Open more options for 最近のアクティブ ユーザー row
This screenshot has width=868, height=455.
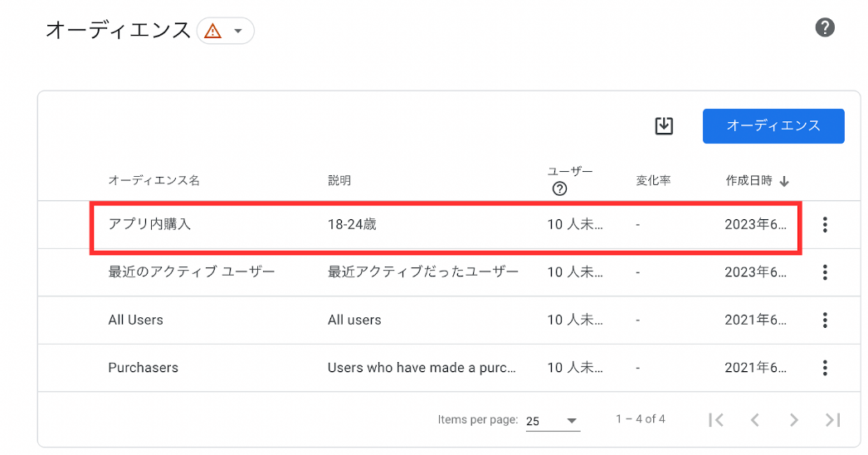[825, 272]
